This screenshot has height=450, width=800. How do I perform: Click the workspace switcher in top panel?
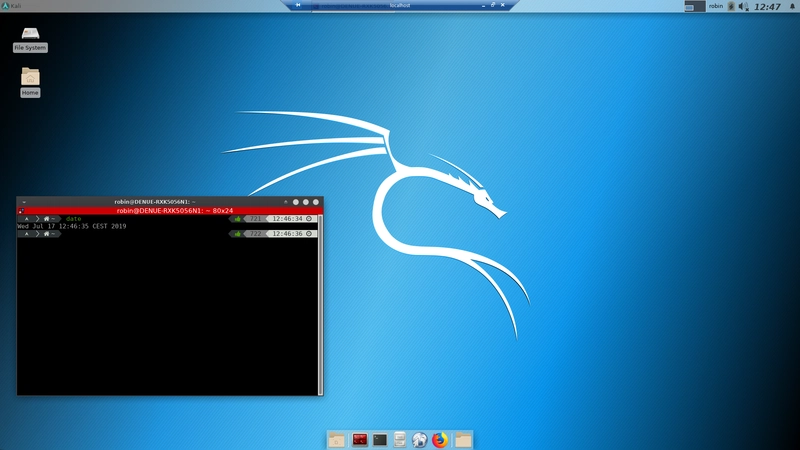[694, 6]
